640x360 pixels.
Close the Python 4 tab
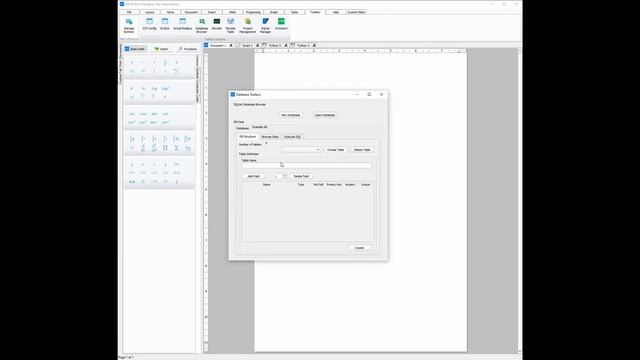click(314, 45)
